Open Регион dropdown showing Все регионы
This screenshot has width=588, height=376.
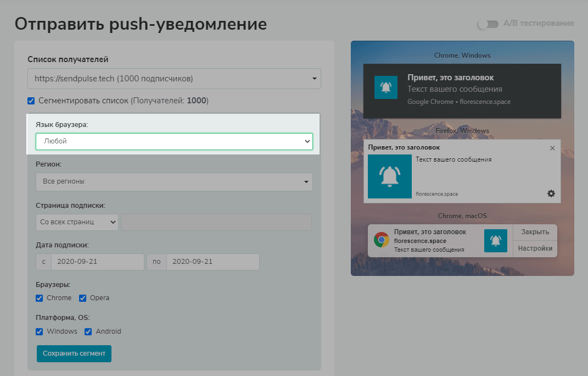(x=175, y=182)
